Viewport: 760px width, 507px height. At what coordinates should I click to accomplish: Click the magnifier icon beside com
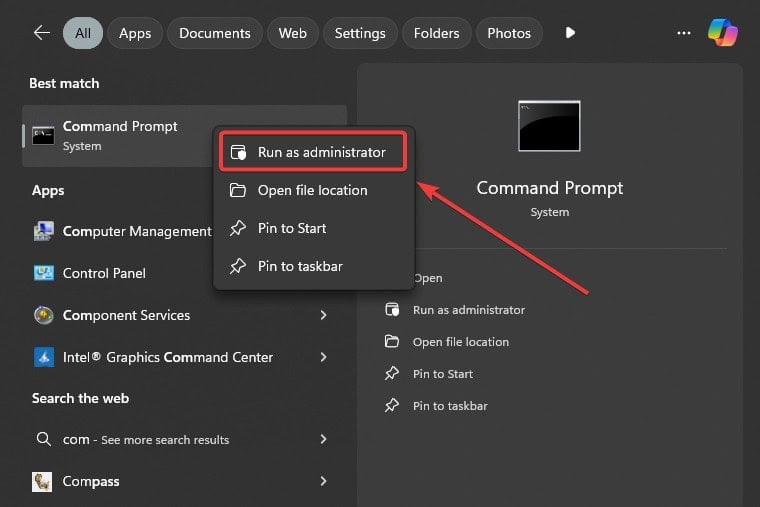coord(44,439)
